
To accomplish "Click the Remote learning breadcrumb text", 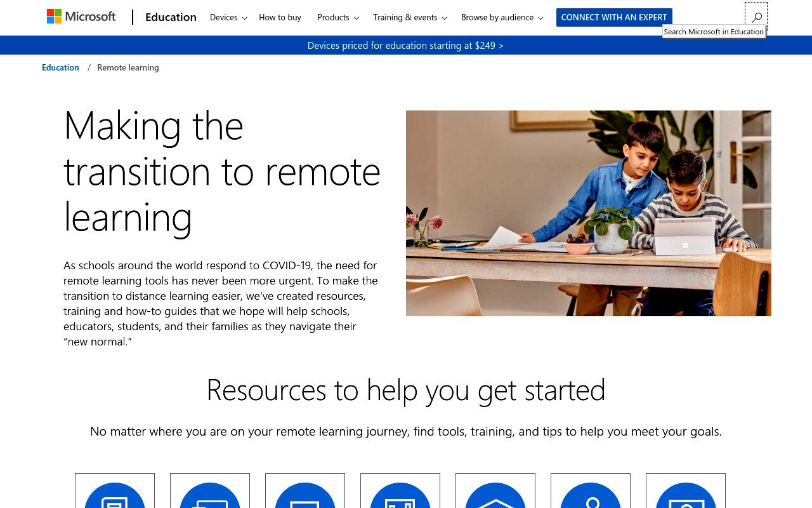I will point(128,67).
